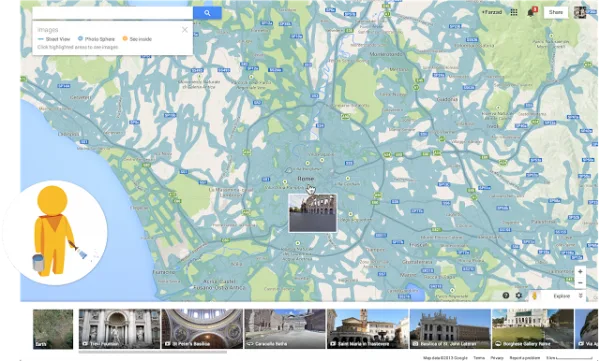Open the Colosseum preview thumbnail on map
600x361 pixels.
click(313, 213)
